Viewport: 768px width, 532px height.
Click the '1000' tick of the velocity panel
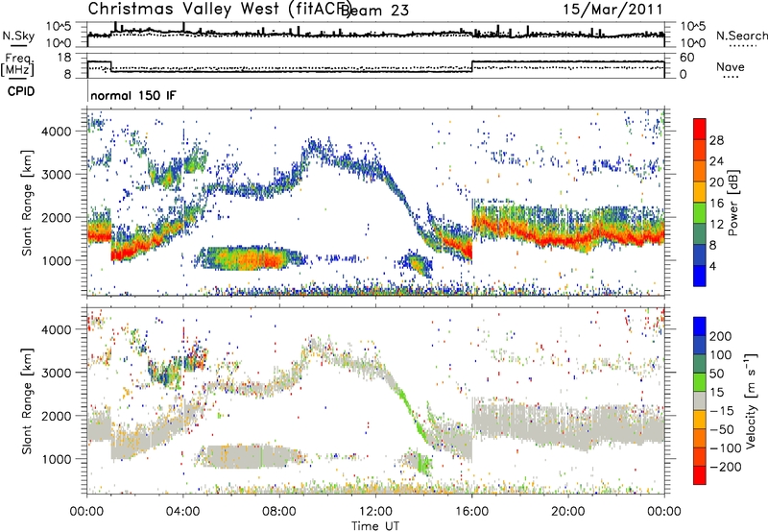(56, 459)
